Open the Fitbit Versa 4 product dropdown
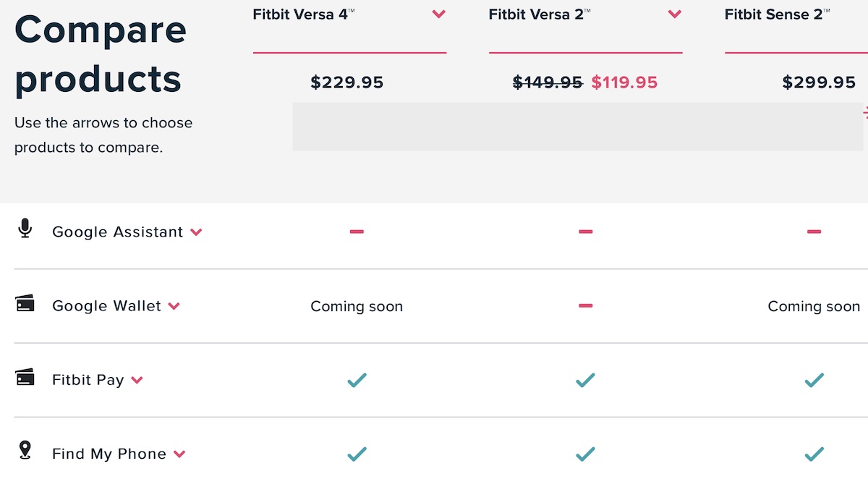This screenshot has height=487, width=868. click(438, 14)
